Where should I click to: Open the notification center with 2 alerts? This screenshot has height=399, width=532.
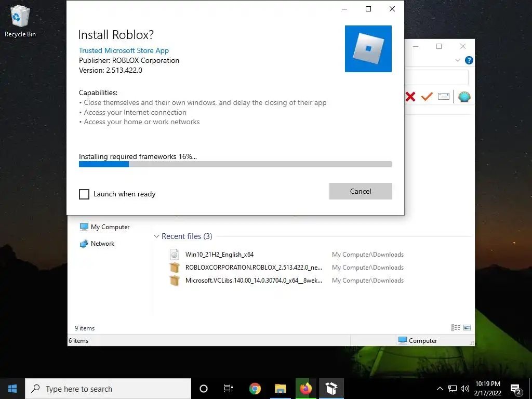point(516,389)
